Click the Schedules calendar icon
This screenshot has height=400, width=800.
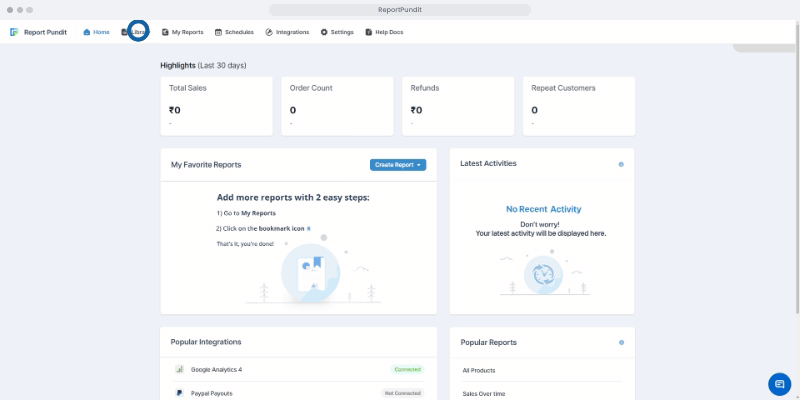pos(218,32)
